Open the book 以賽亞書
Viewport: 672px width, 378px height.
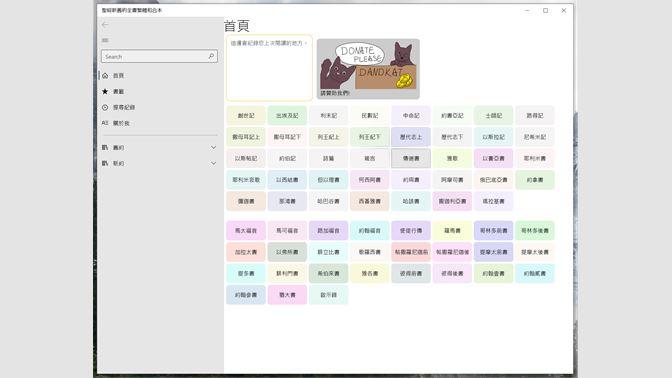click(x=494, y=159)
